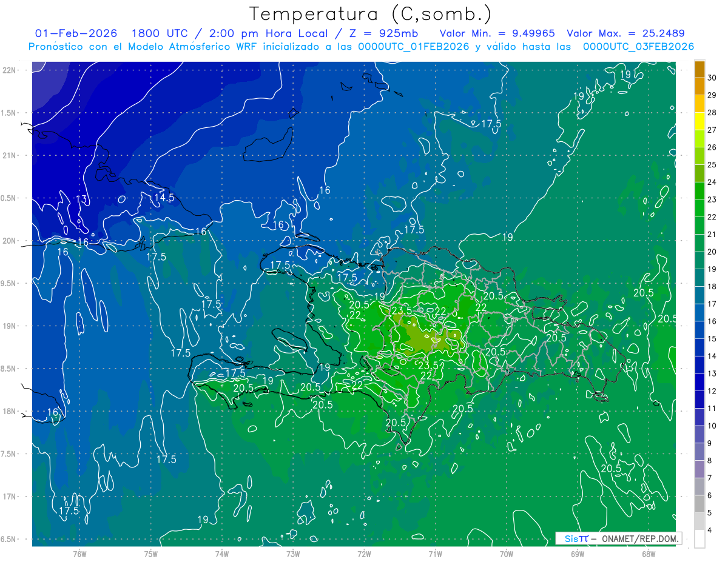Click the colorbar tick label '25'
Screen dimensions: 728x562
coord(712,164)
